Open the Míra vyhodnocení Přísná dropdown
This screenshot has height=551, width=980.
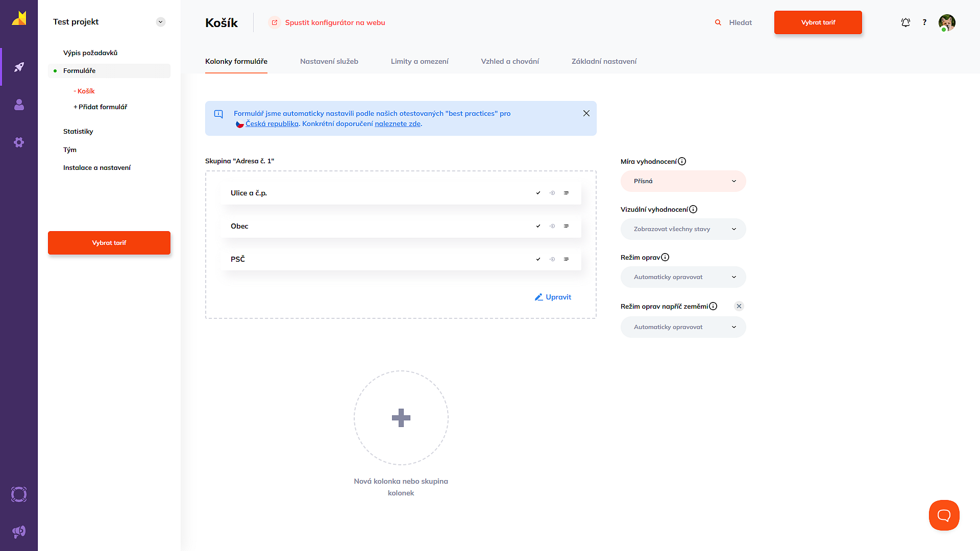pos(683,181)
